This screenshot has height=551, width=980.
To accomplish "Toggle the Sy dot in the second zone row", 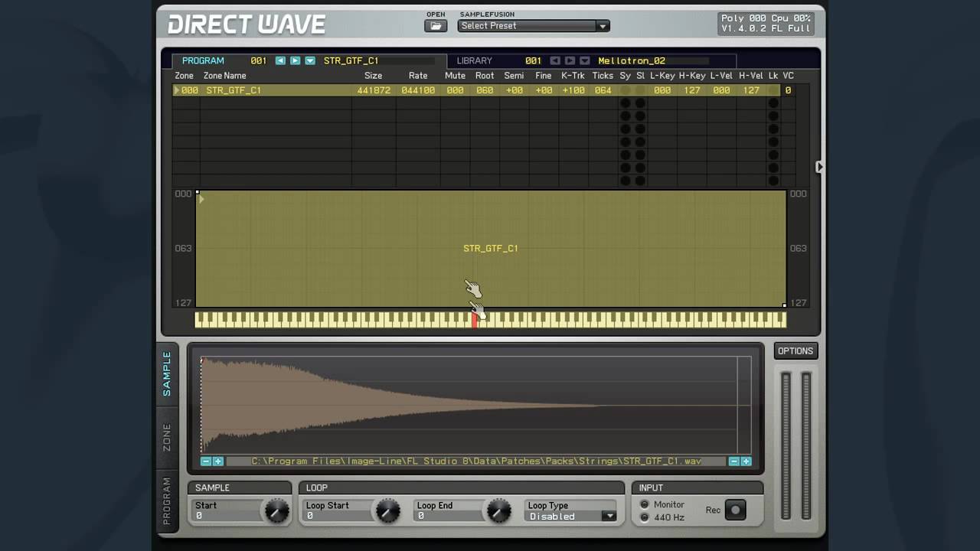I will (x=626, y=103).
